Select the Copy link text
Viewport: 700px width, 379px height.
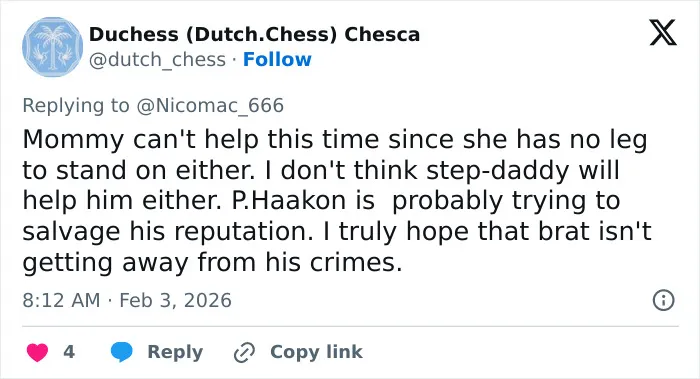click(x=316, y=352)
